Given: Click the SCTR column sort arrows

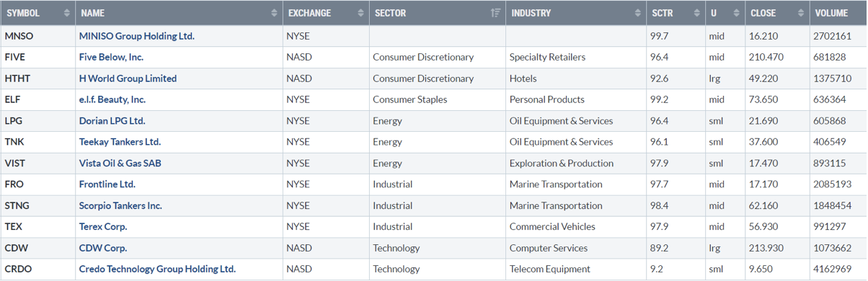Looking at the screenshot, I should click(696, 13).
